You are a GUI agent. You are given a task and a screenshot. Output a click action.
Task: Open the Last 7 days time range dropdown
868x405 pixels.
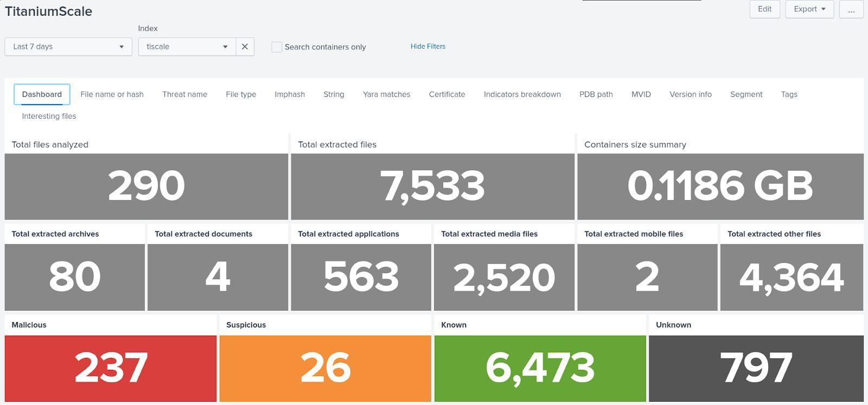pyautogui.click(x=68, y=47)
